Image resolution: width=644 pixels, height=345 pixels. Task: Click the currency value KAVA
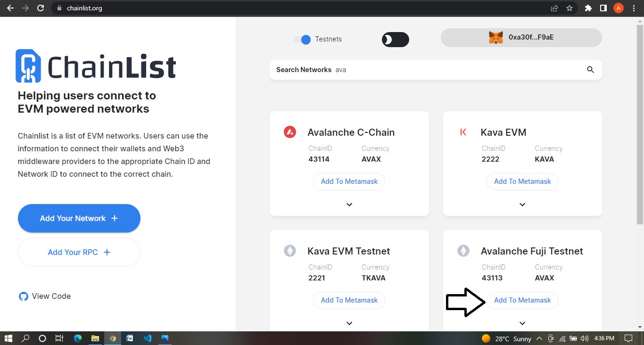(x=545, y=159)
